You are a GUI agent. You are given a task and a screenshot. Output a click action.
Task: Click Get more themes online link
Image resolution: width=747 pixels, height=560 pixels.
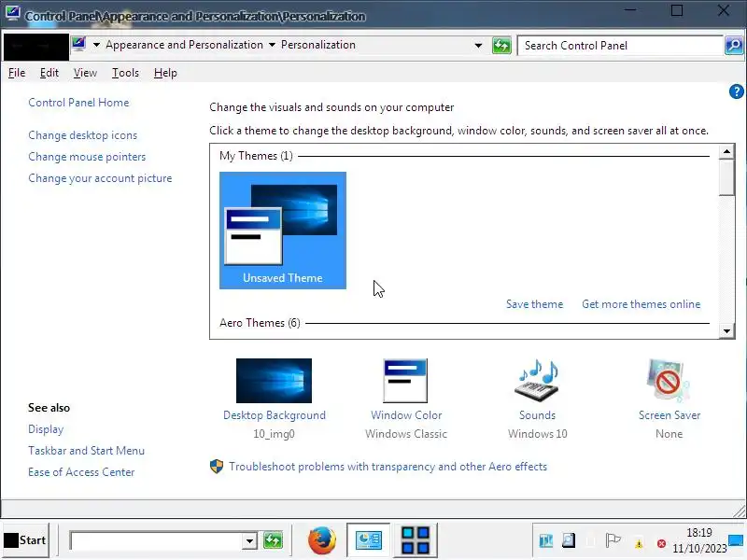[641, 304]
